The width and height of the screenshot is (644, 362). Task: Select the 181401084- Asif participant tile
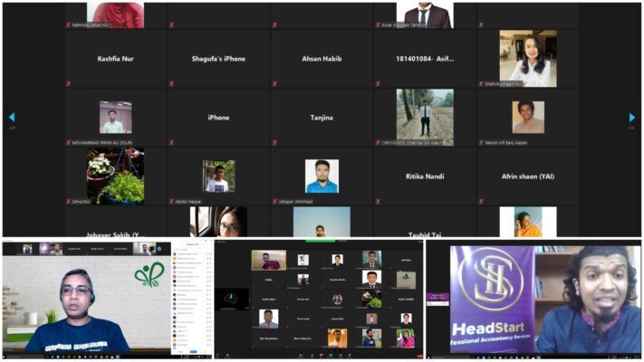click(425, 59)
